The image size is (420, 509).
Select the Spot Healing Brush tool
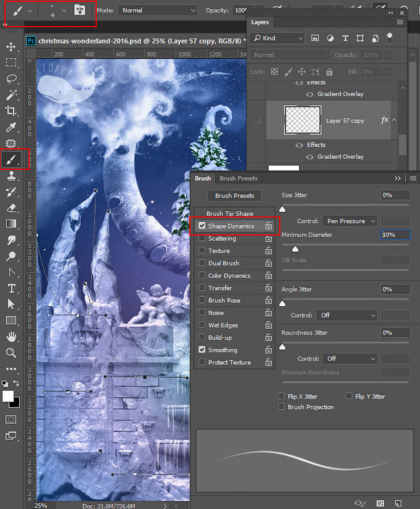[x=11, y=143]
